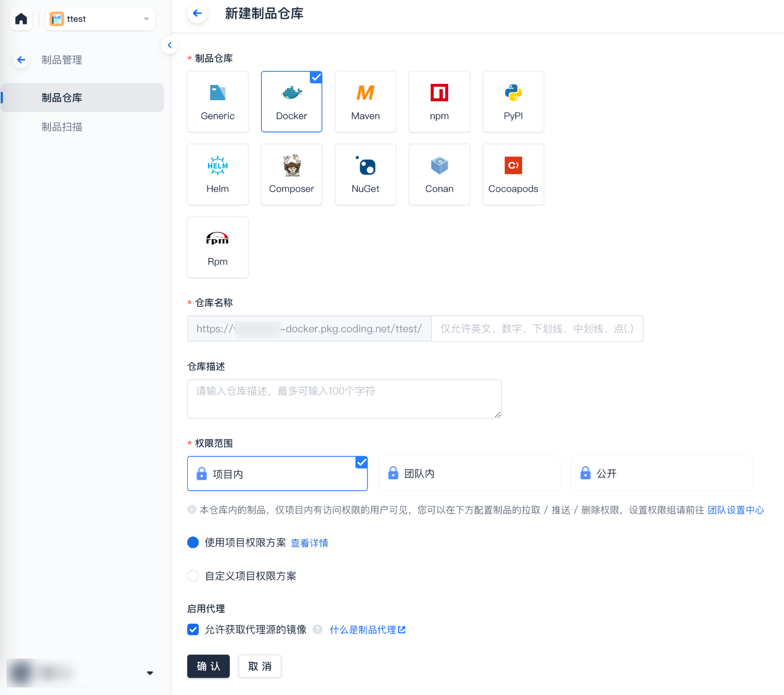The image size is (784, 695).
Task: Open the 查看详情 link
Action: pyautogui.click(x=310, y=543)
